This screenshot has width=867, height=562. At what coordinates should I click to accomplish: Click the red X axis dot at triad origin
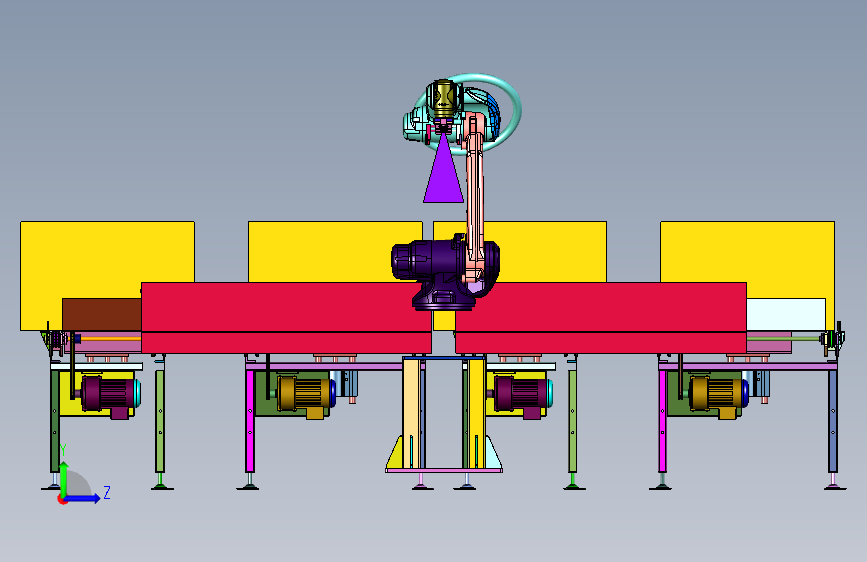tap(62, 500)
